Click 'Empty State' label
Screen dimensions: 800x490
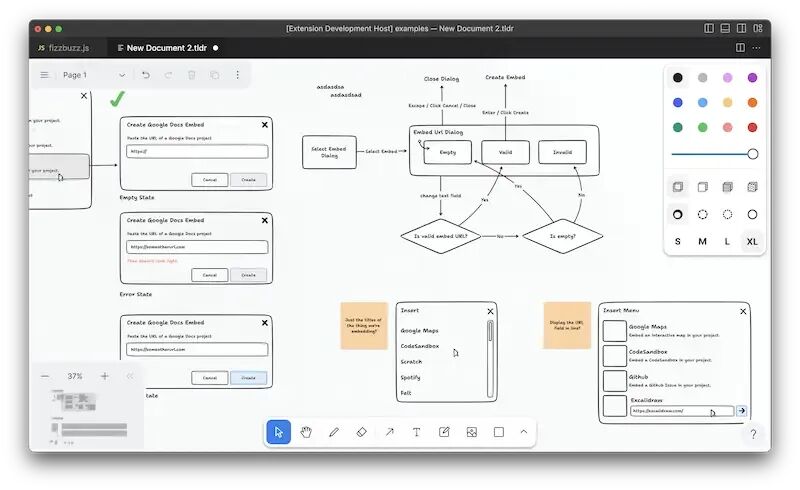tap(137, 198)
